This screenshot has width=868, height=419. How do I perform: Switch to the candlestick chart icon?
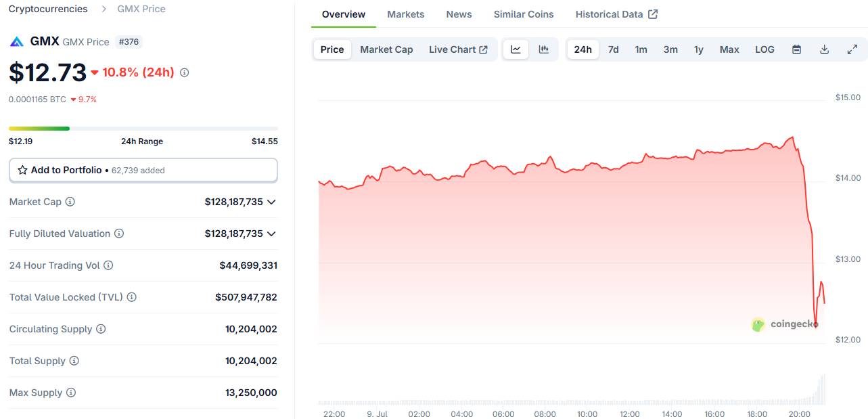543,49
